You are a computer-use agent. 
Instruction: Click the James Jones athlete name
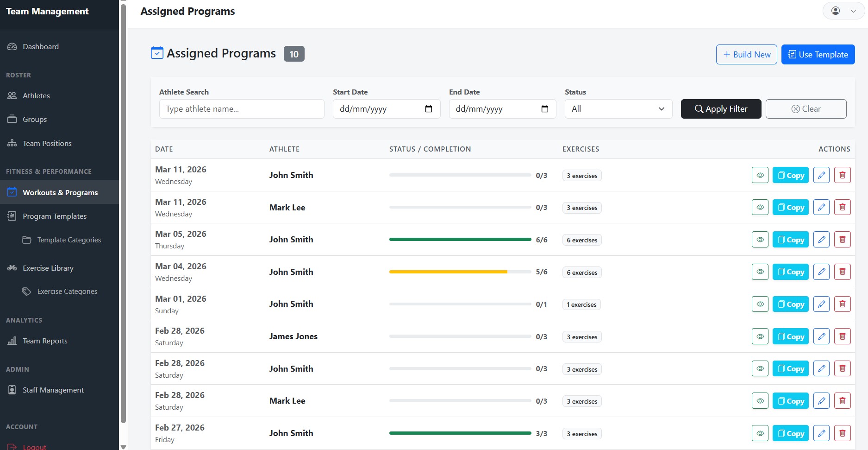pos(293,336)
